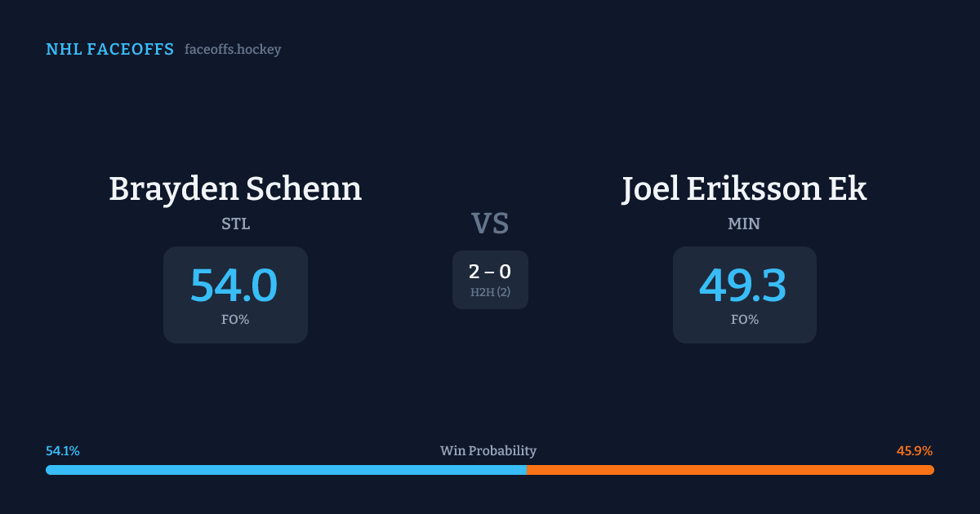Viewport: 980px width, 514px height.
Task: Click the orange segment of probability bar
Action: [x=730, y=470]
